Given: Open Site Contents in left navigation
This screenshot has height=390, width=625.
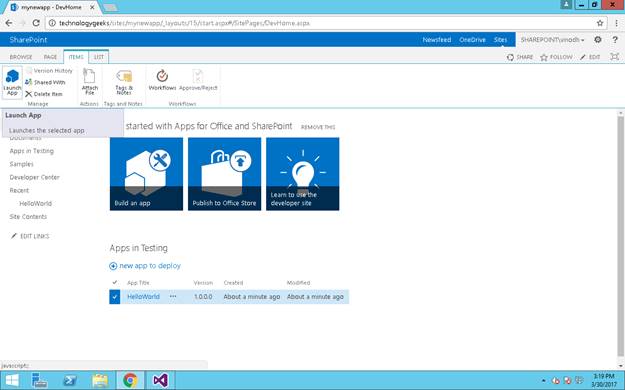Looking at the screenshot, I should pos(28,217).
